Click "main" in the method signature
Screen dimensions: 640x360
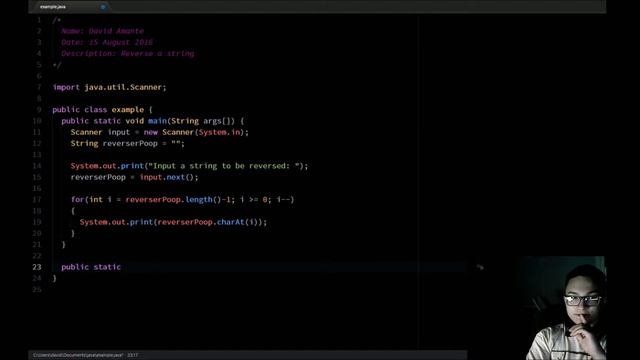[157, 121]
